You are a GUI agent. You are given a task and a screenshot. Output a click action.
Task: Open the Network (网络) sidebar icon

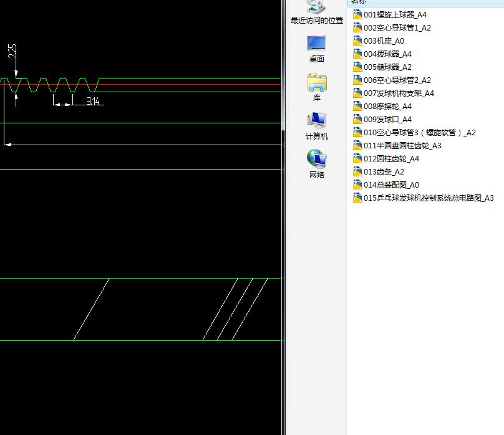coord(317,165)
